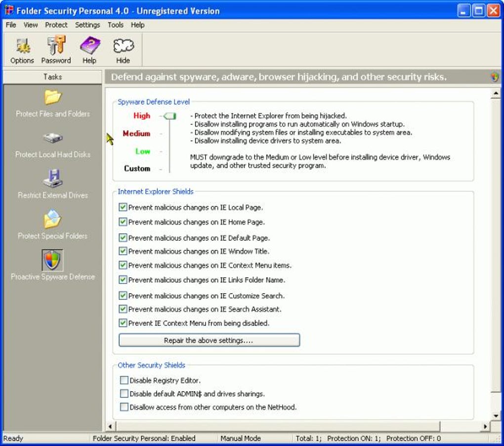The width and height of the screenshot is (504, 446).
Task: Click Protect Special Folders label
Action: [x=53, y=236]
